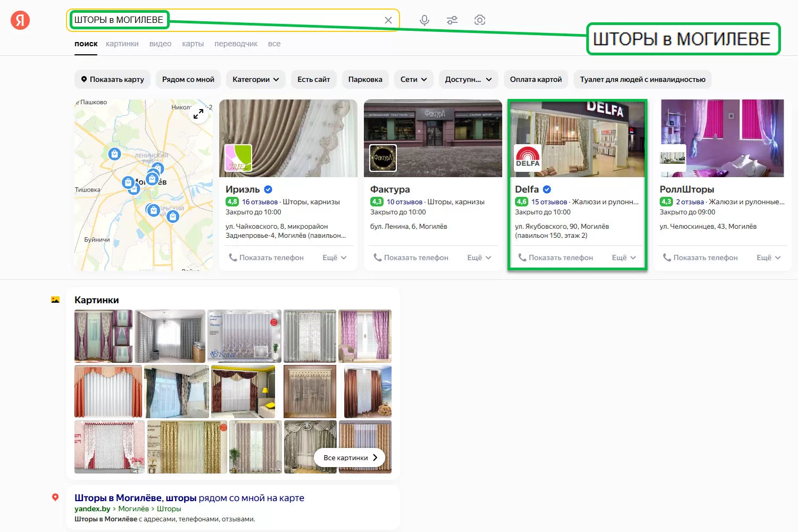Screen dimensions: 798x532
Task: Click the Ириэль logo on the card
Action: 238,158
